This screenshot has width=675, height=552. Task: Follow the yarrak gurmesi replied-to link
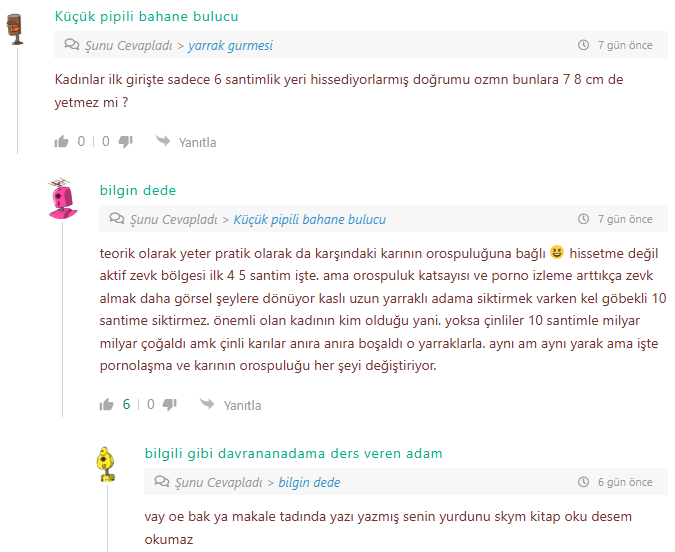tap(230, 45)
